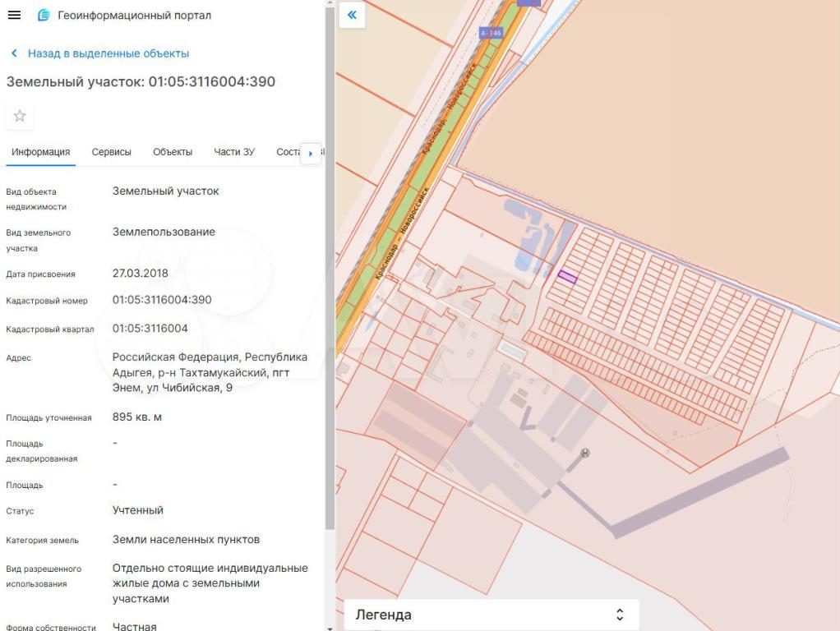The width and height of the screenshot is (840, 631).
Task: Click the helipad H marker on map
Action: (x=585, y=453)
